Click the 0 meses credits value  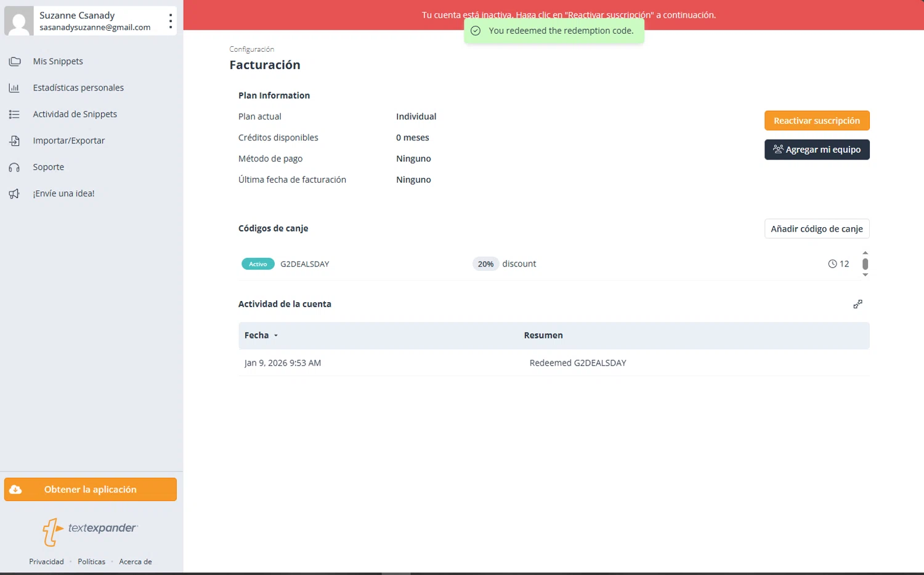pyautogui.click(x=413, y=138)
